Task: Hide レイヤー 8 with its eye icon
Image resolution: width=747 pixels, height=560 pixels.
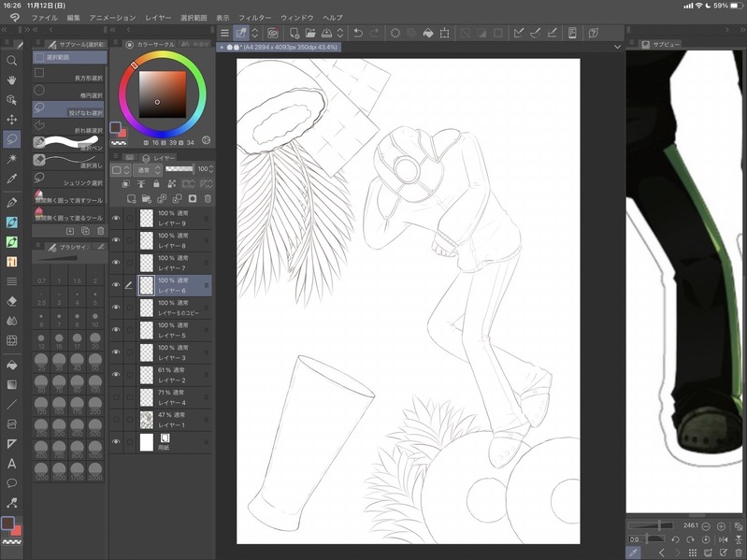Action: [116, 240]
